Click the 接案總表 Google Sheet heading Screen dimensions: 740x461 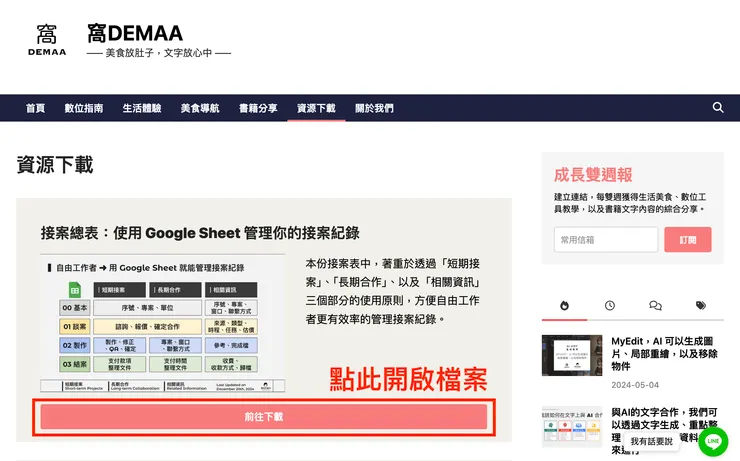200,233
